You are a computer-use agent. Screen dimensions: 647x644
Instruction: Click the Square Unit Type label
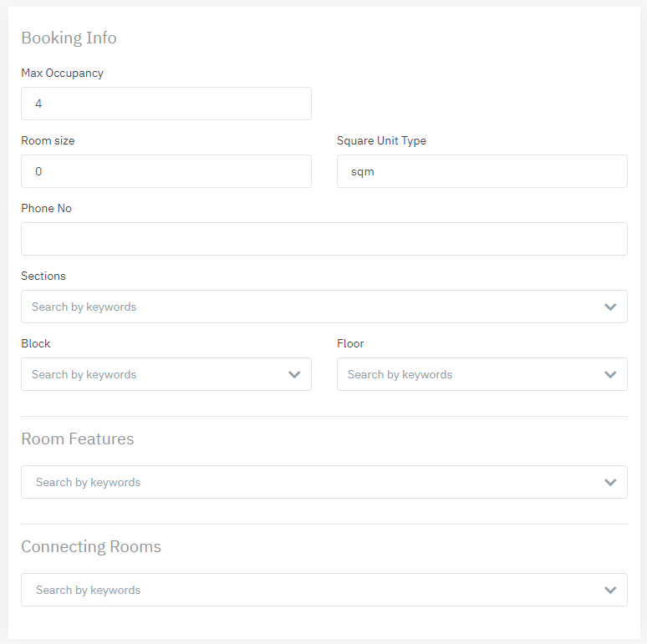pos(381,140)
